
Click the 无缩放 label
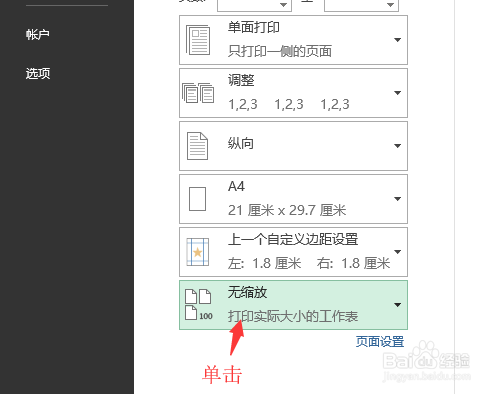[x=247, y=292]
